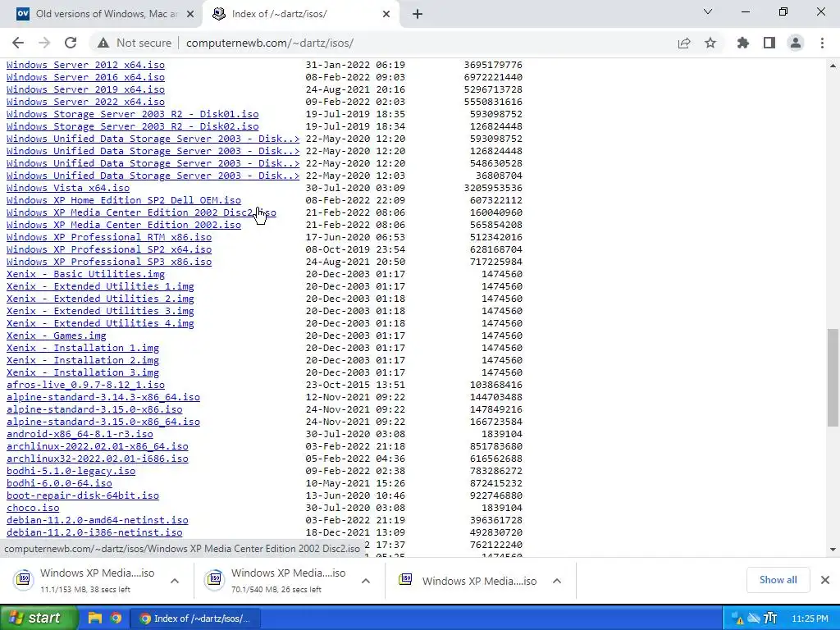This screenshot has height=630, width=840.
Task: Show all downloads
Action: point(778,580)
